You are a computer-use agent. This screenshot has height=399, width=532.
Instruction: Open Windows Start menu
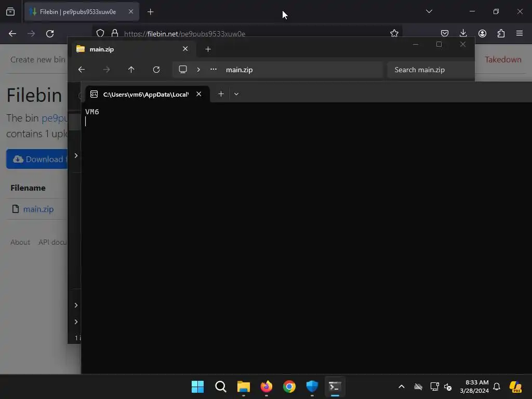(197, 387)
